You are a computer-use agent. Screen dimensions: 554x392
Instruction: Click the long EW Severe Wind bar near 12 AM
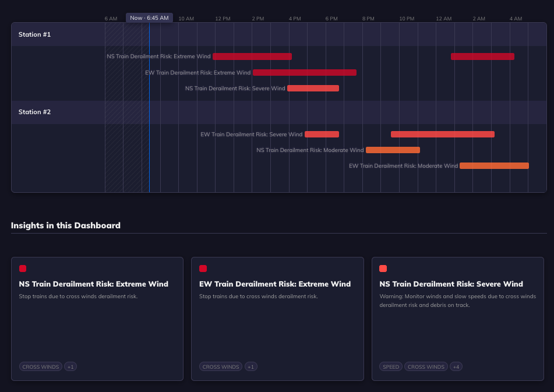(x=443, y=134)
